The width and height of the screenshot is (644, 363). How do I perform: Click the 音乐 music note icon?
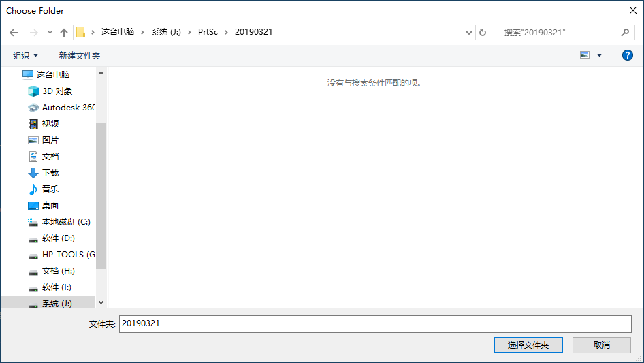pyautogui.click(x=33, y=189)
